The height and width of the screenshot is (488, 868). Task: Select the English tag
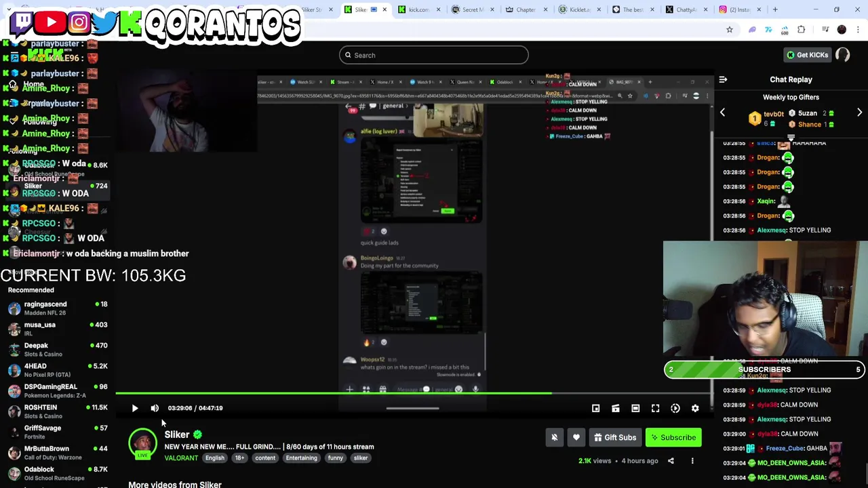coord(214,458)
